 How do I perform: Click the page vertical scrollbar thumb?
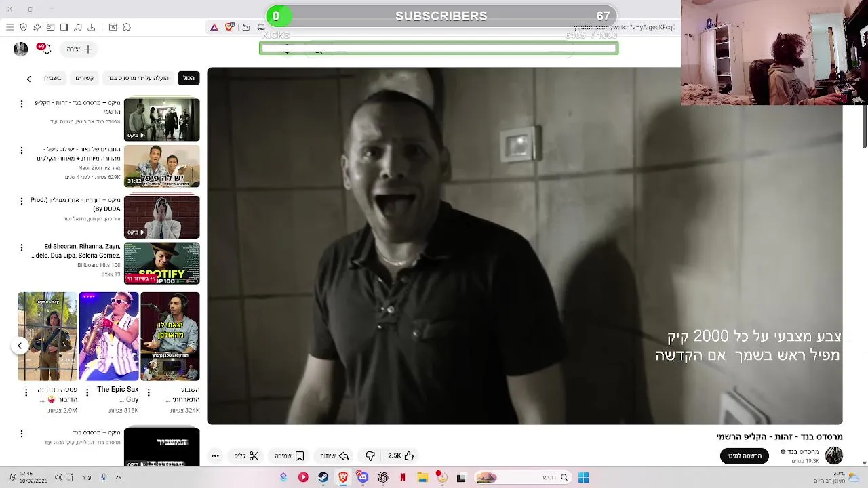[x=865, y=125]
